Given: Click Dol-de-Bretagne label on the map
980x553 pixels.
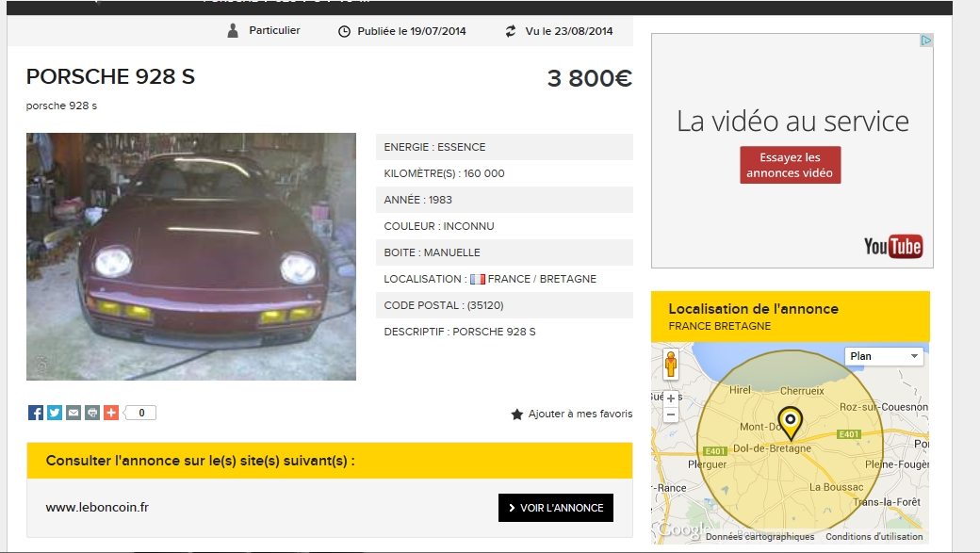Looking at the screenshot, I should (x=772, y=448).
